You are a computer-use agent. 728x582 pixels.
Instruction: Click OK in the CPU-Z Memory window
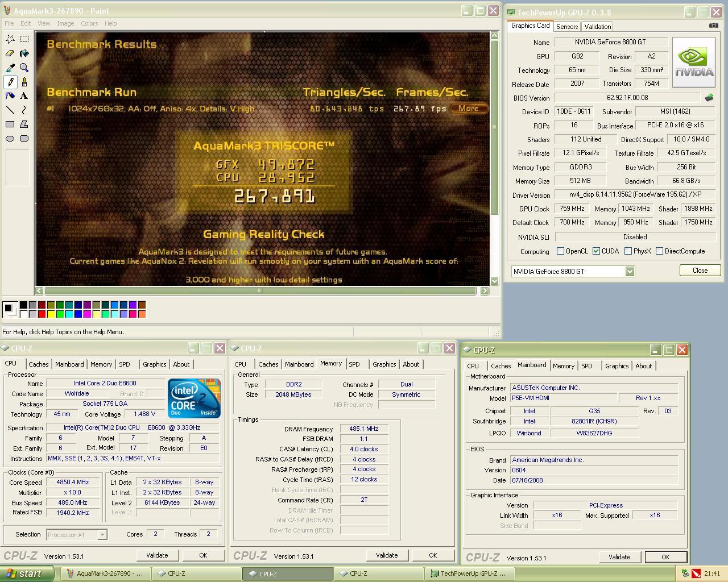coord(433,555)
